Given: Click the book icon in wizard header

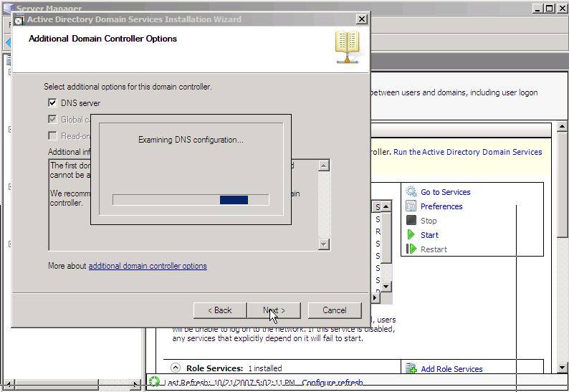Looking at the screenshot, I should [348, 47].
